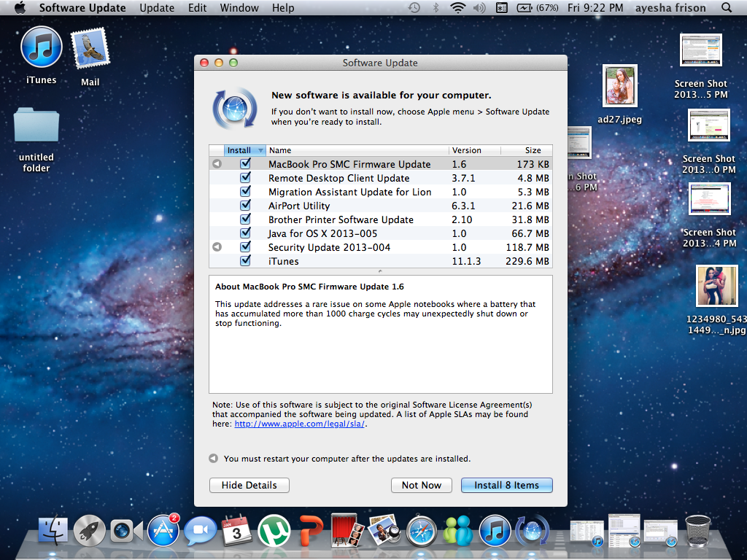The image size is (747, 560).
Task: Click the input source menu bar icon
Action: (502, 7)
